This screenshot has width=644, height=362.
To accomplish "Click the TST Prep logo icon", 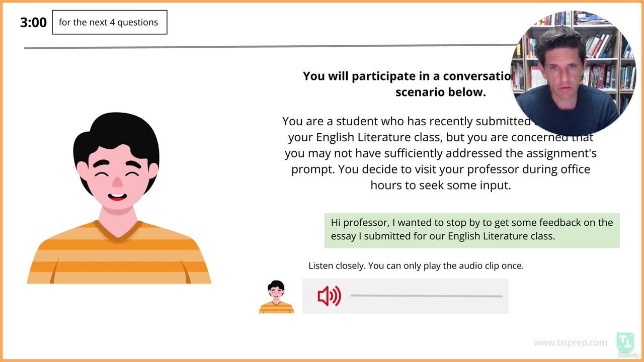I will [x=625, y=342].
